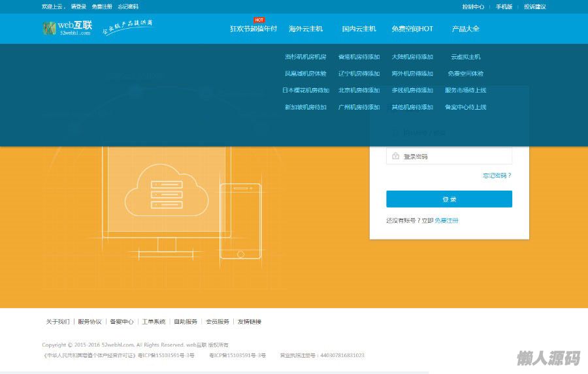Open 控制中心 in top bar
This screenshot has height=374, width=588.
point(473,7)
